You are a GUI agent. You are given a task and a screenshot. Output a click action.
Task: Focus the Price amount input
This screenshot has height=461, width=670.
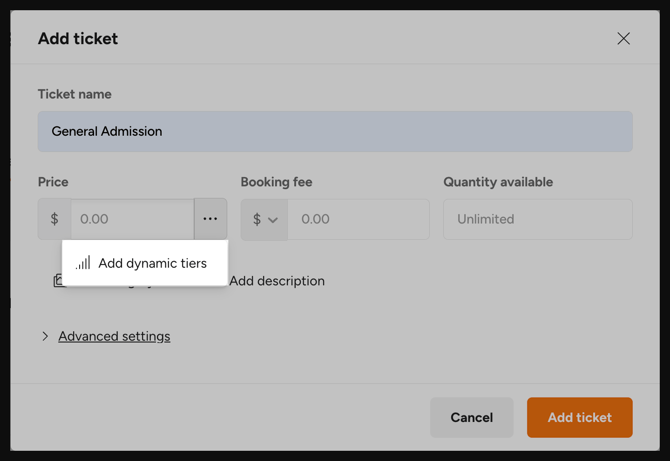(x=132, y=219)
